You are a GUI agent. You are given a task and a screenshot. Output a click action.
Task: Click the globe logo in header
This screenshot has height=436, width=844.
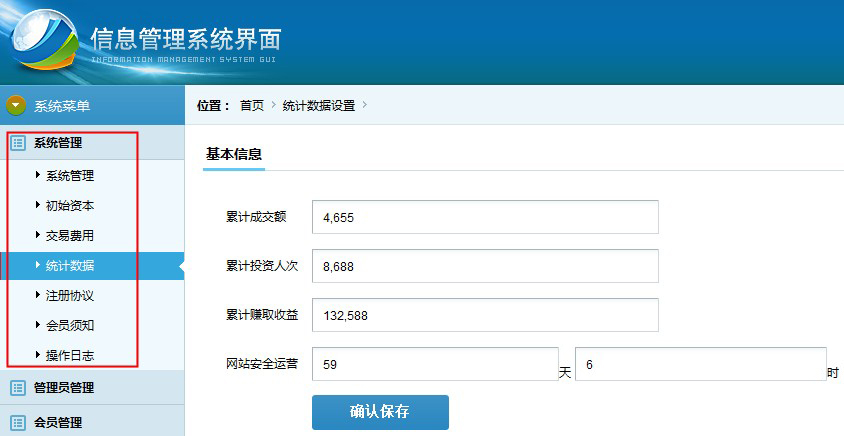point(43,41)
